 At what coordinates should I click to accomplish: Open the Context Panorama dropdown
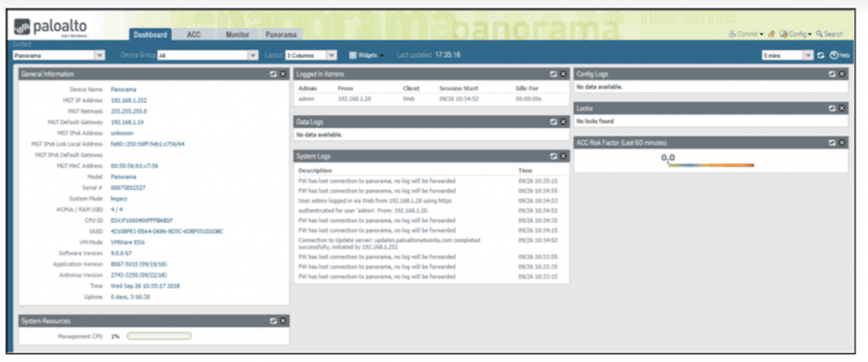click(100, 55)
